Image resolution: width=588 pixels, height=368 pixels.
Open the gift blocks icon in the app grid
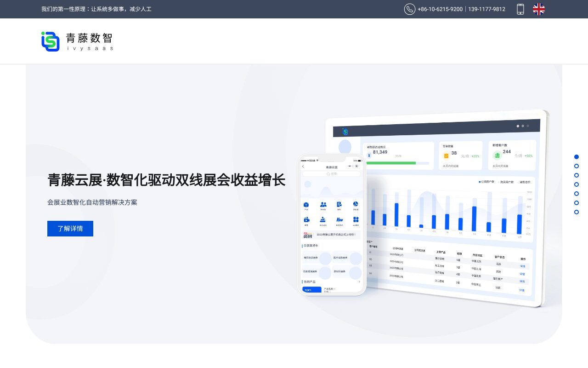pos(356,219)
